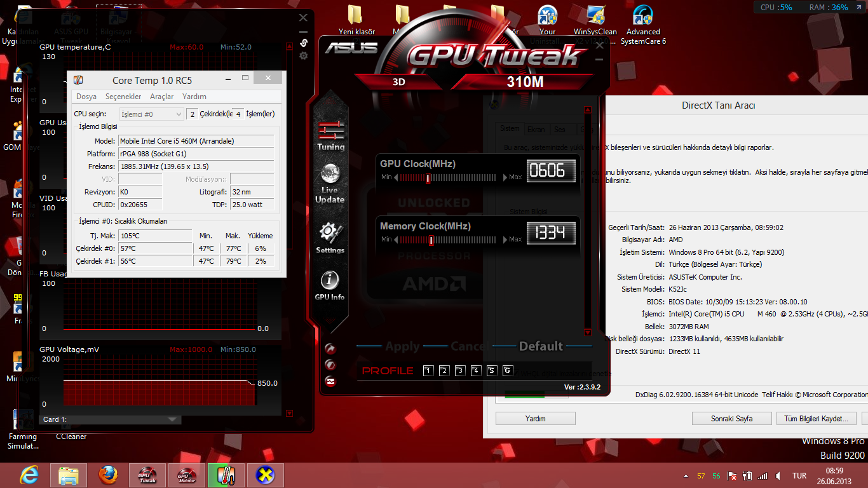Screen dimensions: 868x488
Task: Expand the Card 1 dropdown in GPU monitor
Action: (173, 419)
